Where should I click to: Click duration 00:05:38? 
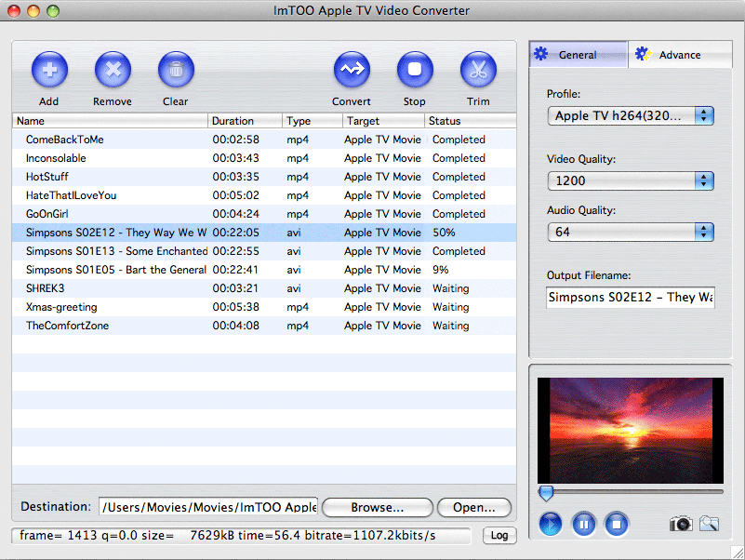pos(235,307)
